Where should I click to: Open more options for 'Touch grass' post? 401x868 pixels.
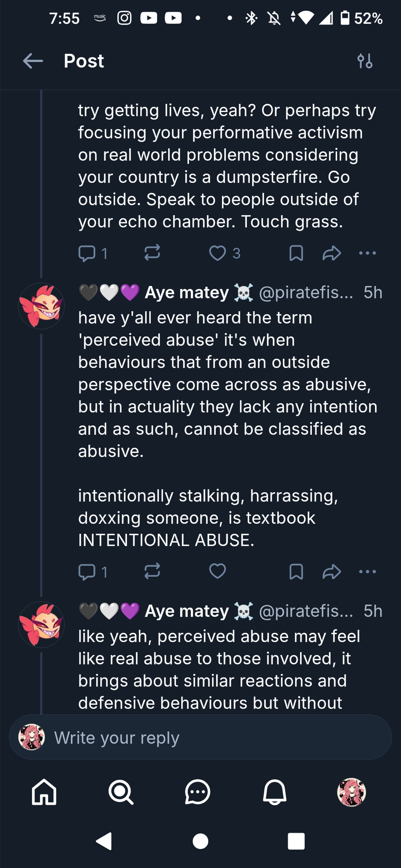368,253
